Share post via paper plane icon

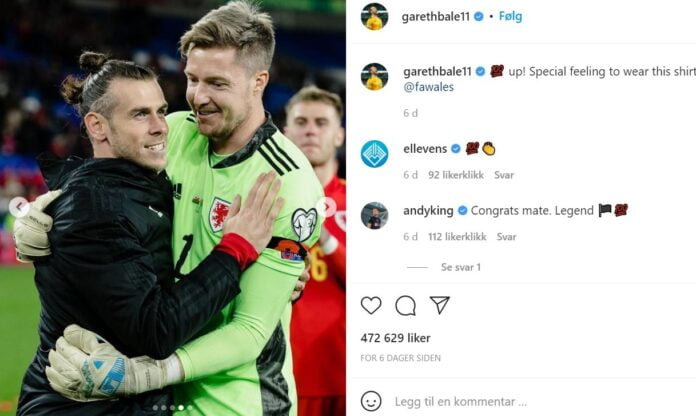coord(439,305)
